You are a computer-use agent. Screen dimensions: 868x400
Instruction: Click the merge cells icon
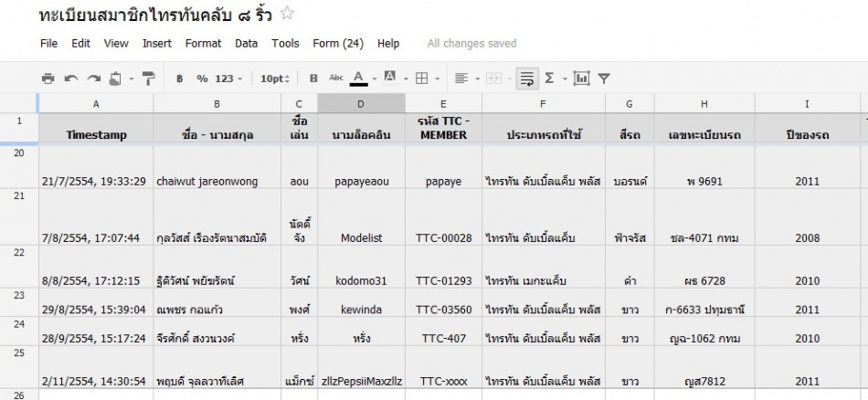coord(493,79)
